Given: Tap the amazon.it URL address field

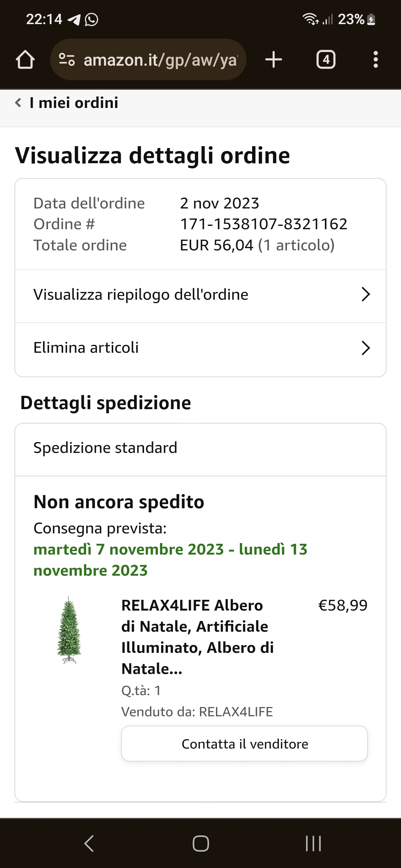Looking at the screenshot, I should (x=160, y=60).
